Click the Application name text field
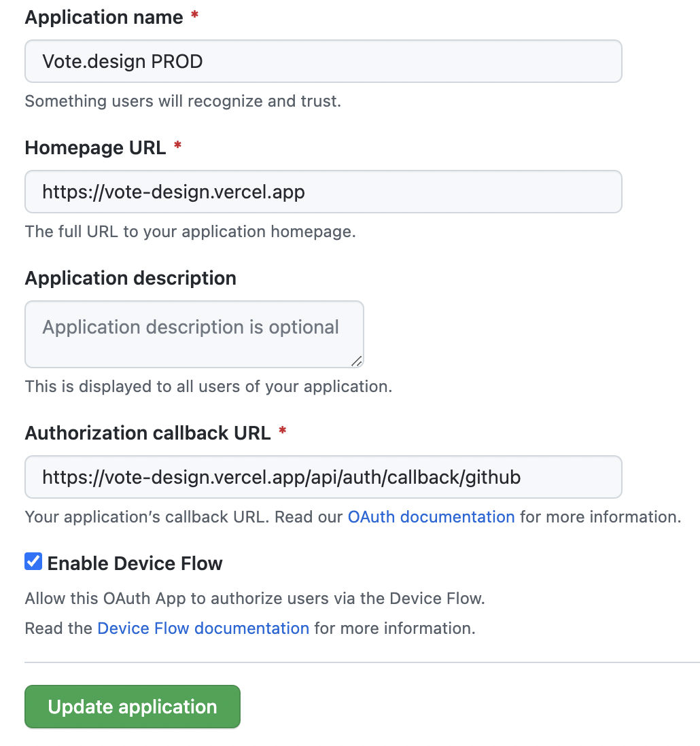700x746 pixels. pos(323,62)
